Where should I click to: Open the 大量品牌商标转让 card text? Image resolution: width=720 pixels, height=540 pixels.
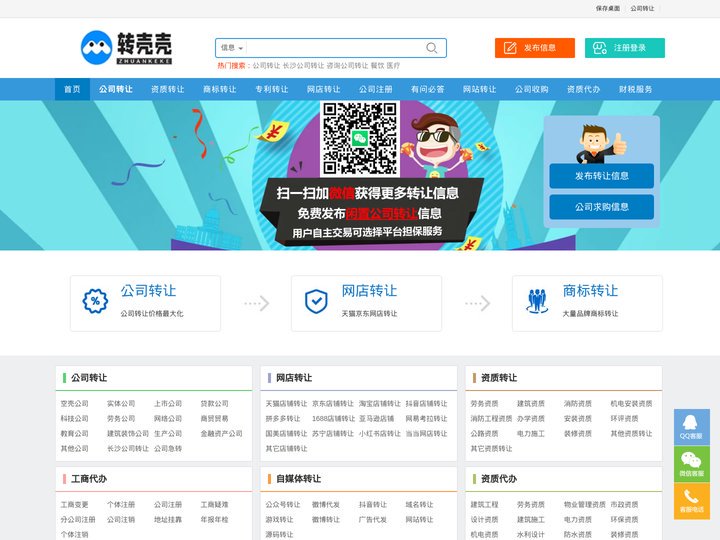coord(591,314)
